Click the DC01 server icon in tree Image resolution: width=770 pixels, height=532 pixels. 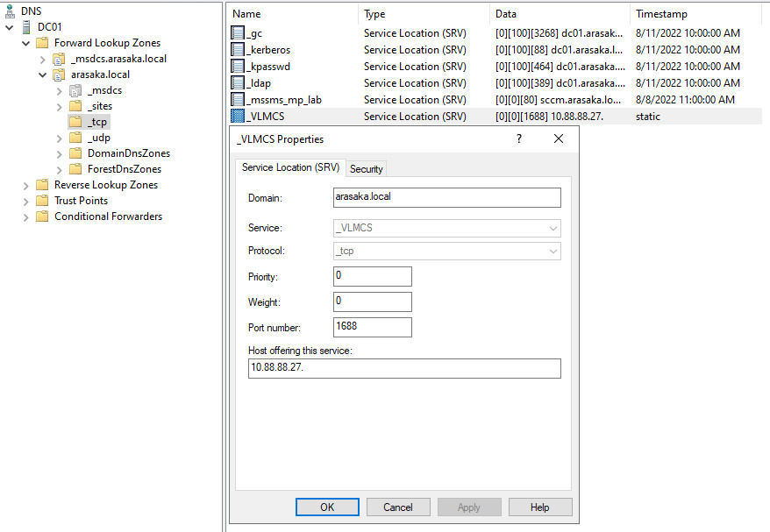pos(26,27)
